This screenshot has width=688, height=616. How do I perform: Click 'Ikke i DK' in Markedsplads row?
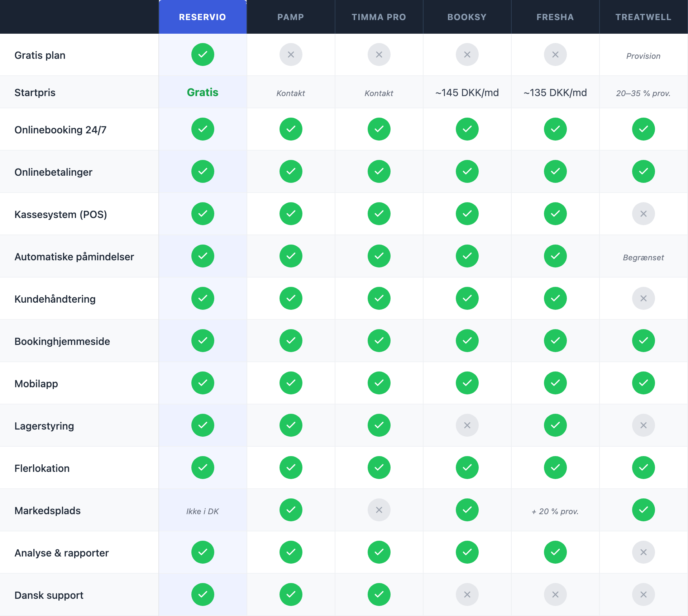pos(202,511)
